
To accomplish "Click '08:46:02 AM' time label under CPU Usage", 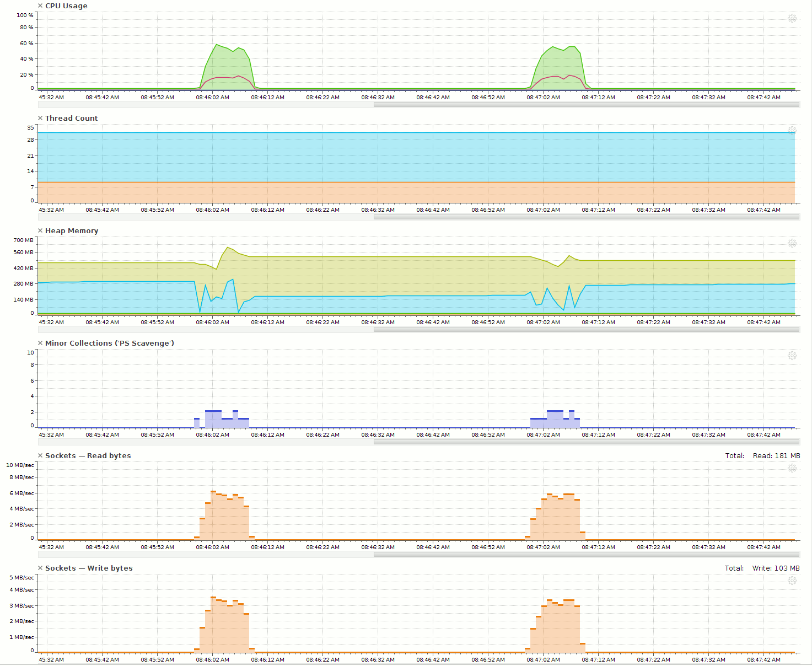I will pos(212,97).
